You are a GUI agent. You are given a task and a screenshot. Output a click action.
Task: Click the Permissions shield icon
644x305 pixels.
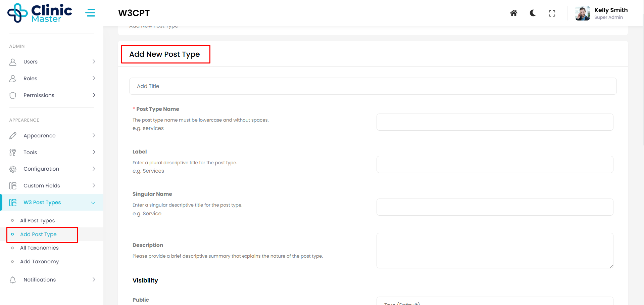coord(13,95)
